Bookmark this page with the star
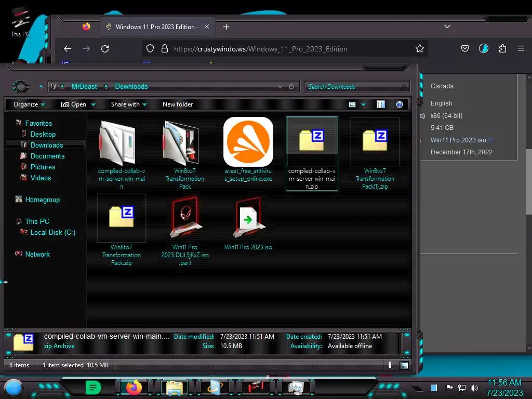Image resolution: width=532 pixels, height=399 pixels. pyautogui.click(x=420, y=48)
